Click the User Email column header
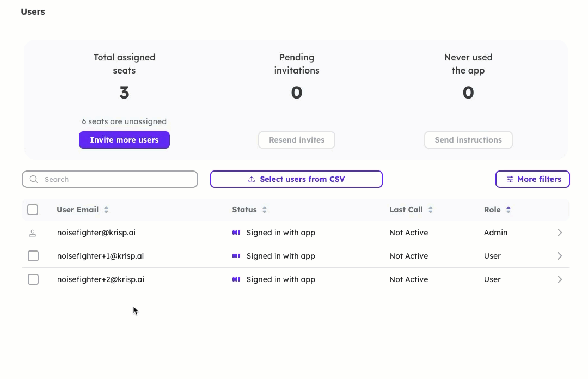Screen dimensions: 588x379 (78, 210)
